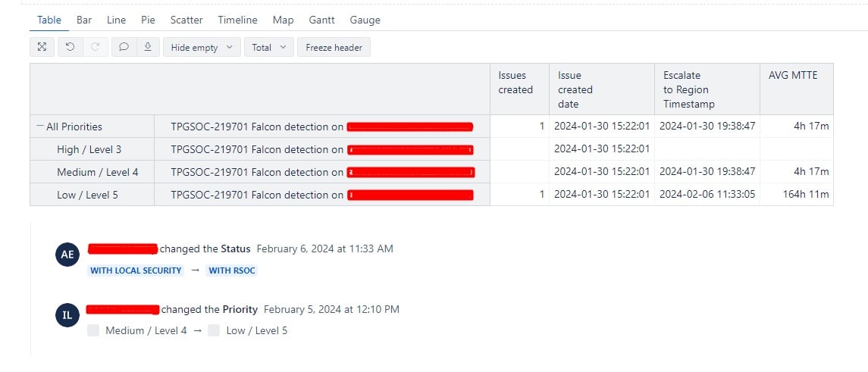Viewport: 868px width, 372px height.
Task: Select the Pie chart tab
Action: click(x=148, y=20)
